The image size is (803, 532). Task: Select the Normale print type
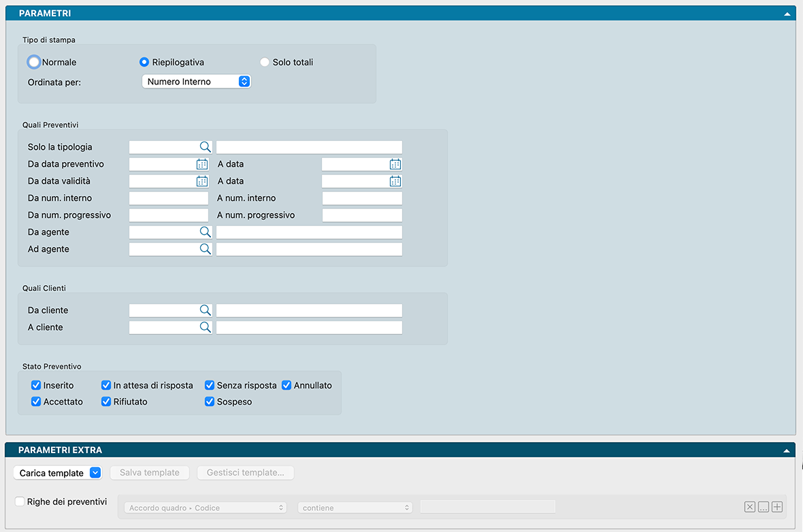pyautogui.click(x=34, y=62)
